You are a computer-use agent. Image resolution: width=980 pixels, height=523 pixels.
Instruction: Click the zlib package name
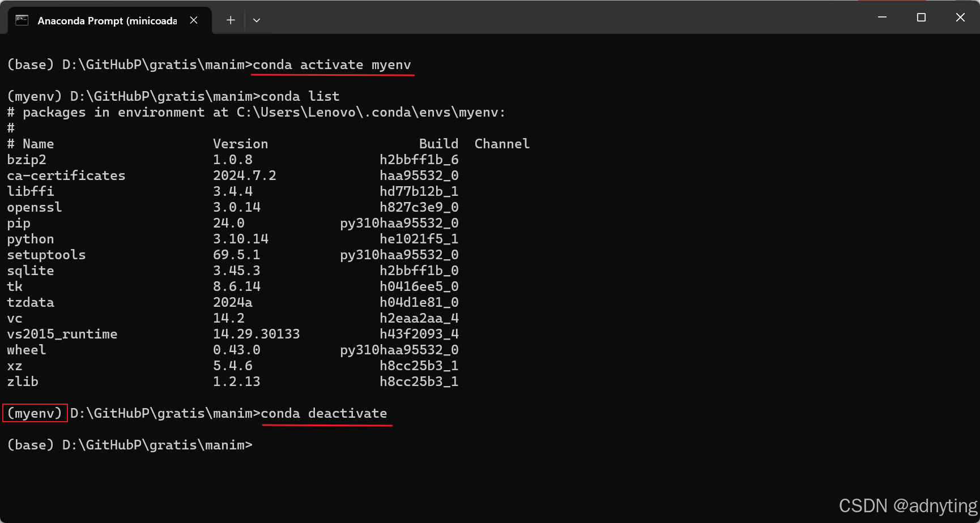click(23, 381)
